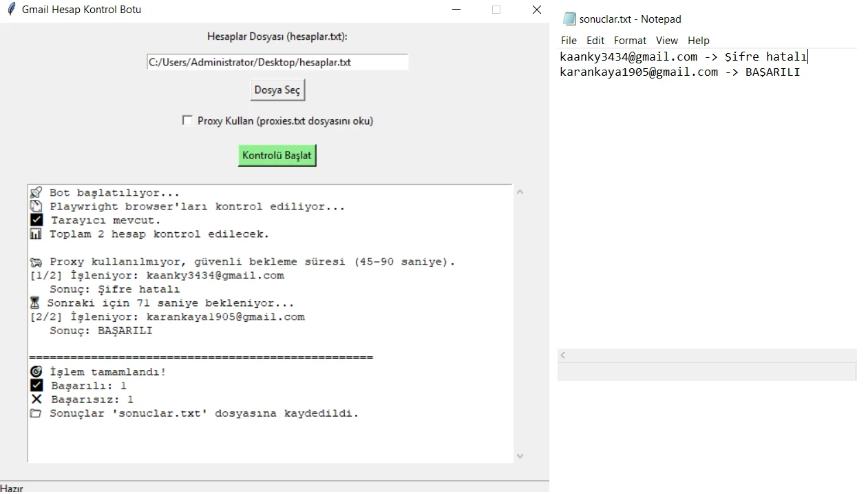
Task: Click the X icon beside 'Başarısız: 1'
Action: [x=36, y=399]
